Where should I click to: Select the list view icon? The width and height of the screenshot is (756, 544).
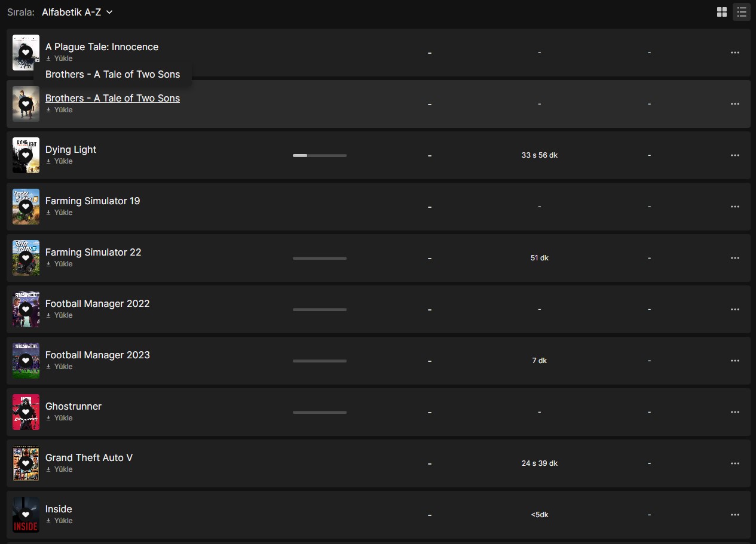click(x=742, y=12)
